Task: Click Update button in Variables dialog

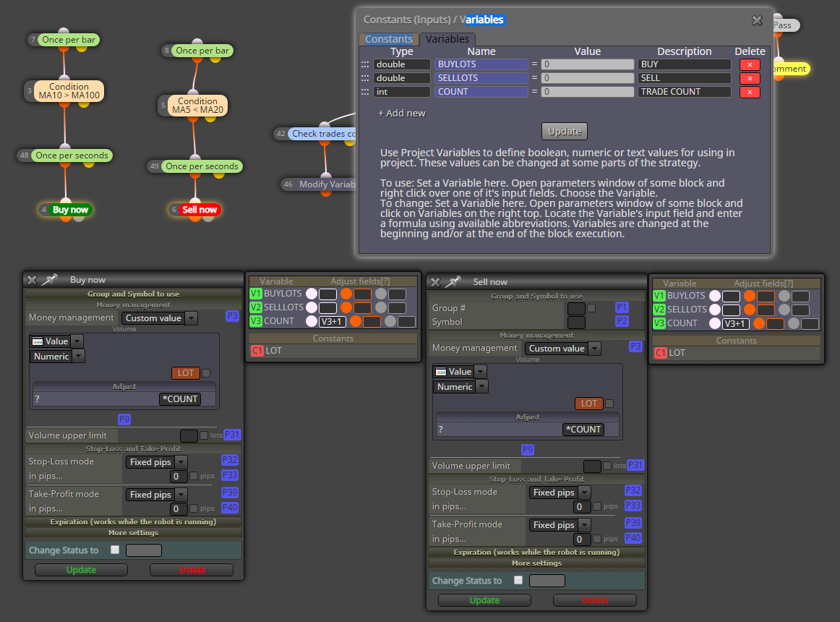Action: point(564,132)
